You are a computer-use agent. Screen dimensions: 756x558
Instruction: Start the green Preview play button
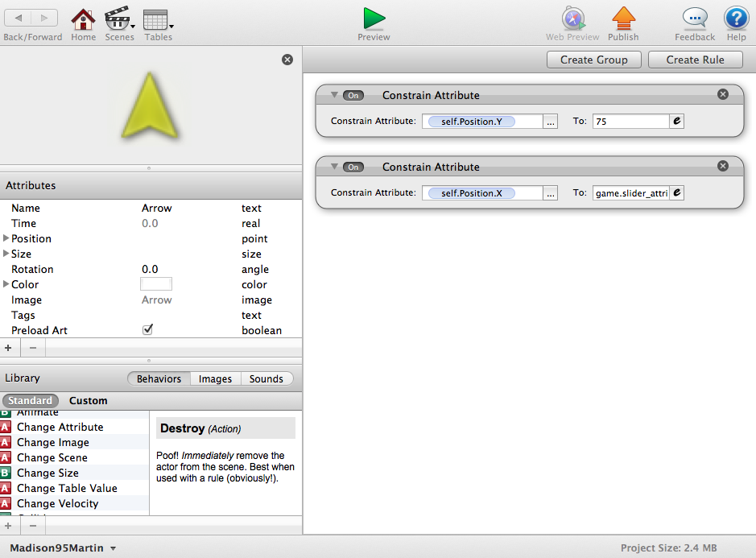[374, 19]
